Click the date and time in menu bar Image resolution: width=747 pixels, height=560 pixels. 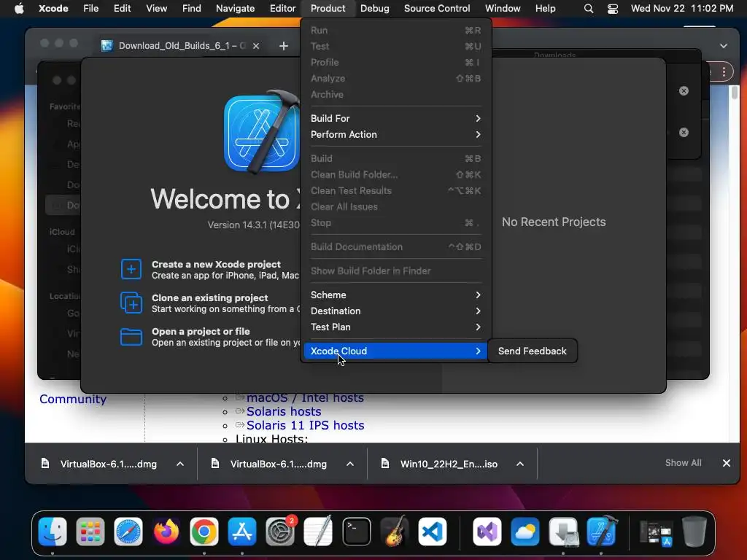[x=682, y=8]
